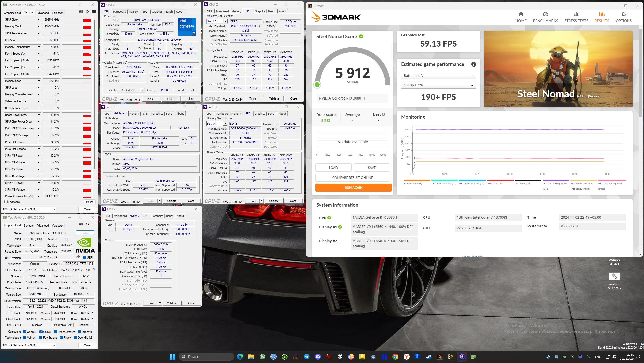Open the hamburger menu in GPU-Z Sensors window

click(94, 11)
